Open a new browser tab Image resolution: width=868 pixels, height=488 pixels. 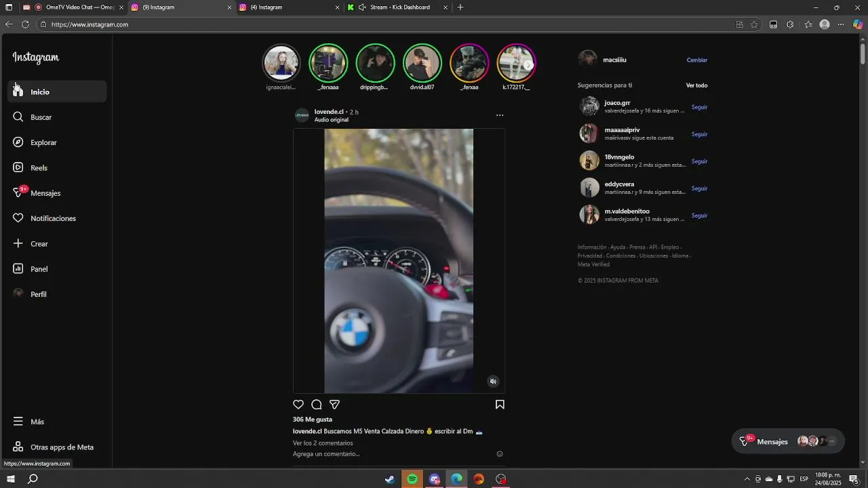click(x=460, y=7)
